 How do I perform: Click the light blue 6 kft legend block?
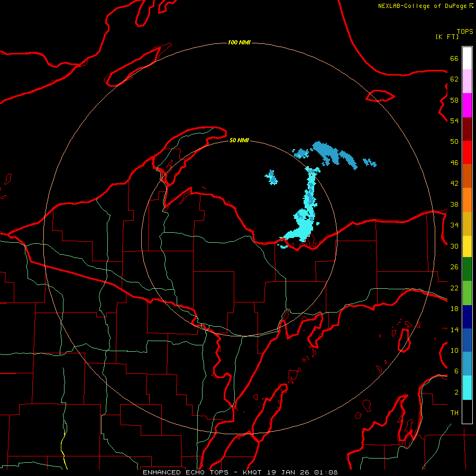(467, 364)
